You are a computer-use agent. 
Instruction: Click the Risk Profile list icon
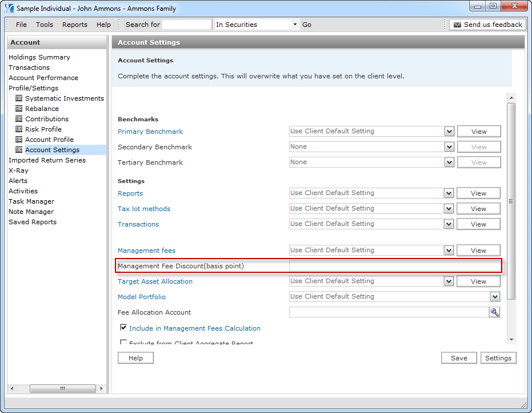point(19,129)
